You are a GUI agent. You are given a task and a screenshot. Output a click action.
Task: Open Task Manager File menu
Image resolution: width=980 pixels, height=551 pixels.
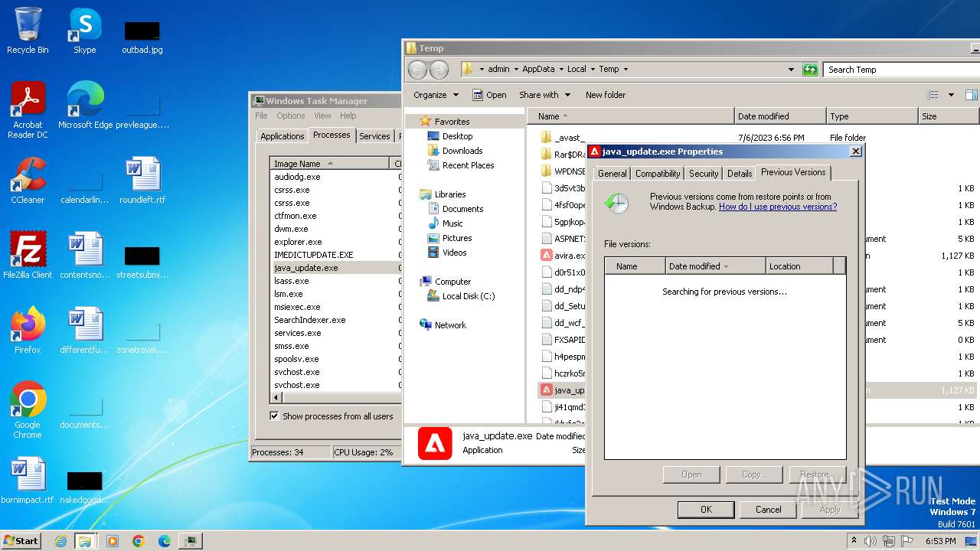click(261, 116)
